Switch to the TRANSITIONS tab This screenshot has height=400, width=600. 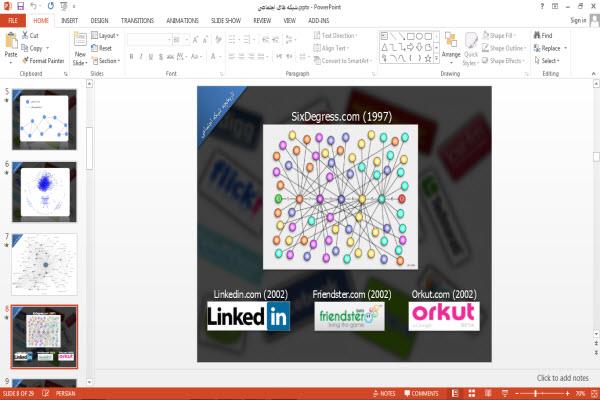click(137, 21)
